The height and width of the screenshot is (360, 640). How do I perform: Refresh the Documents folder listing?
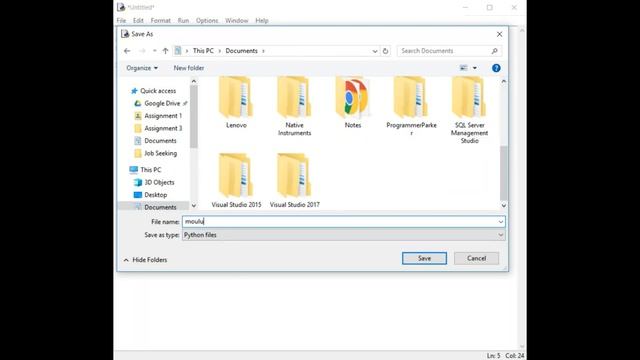(x=385, y=51)
